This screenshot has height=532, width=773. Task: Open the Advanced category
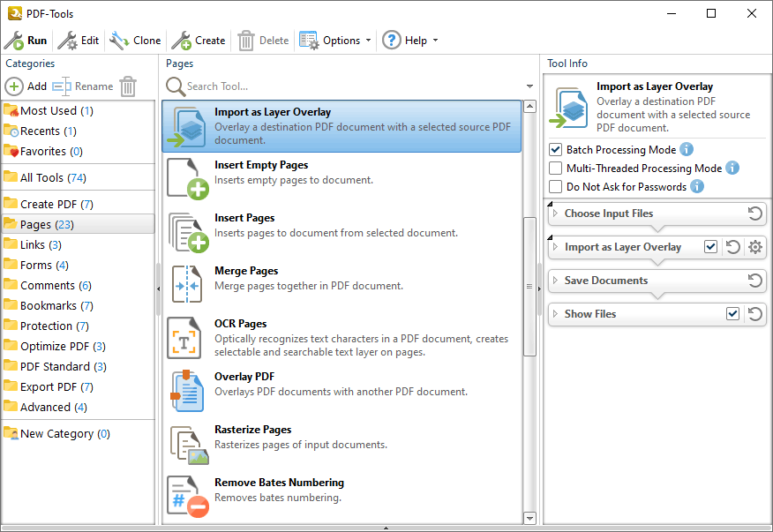(x=78, y=407)
